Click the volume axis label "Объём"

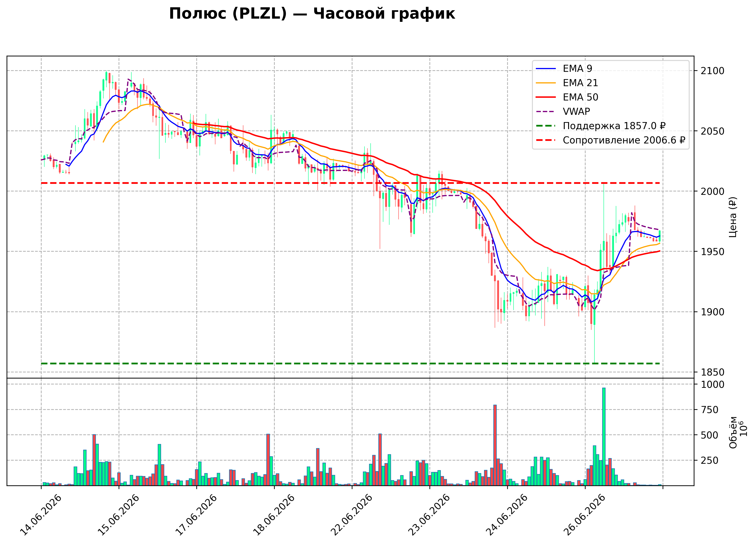coord(733,432)
